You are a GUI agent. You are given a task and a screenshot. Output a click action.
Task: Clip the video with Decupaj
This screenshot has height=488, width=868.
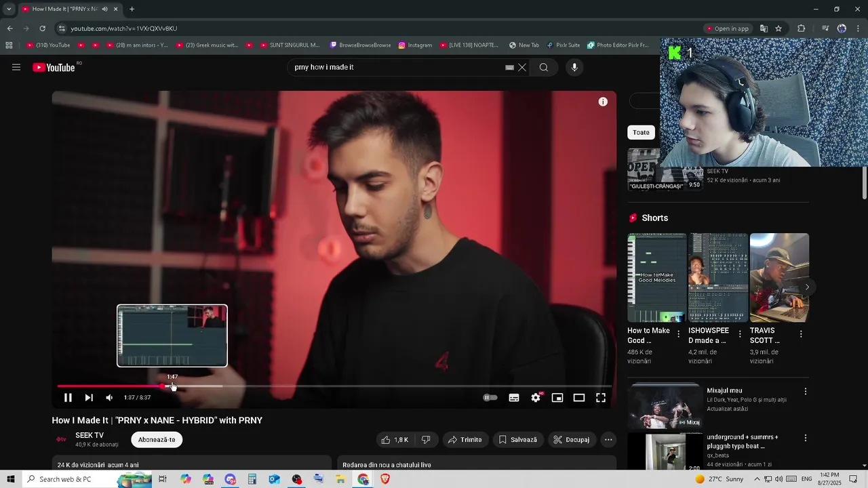(571, 440)
